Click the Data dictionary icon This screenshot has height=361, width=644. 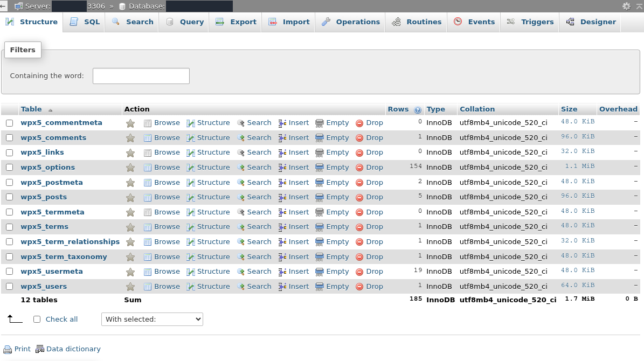pos(39,349)
